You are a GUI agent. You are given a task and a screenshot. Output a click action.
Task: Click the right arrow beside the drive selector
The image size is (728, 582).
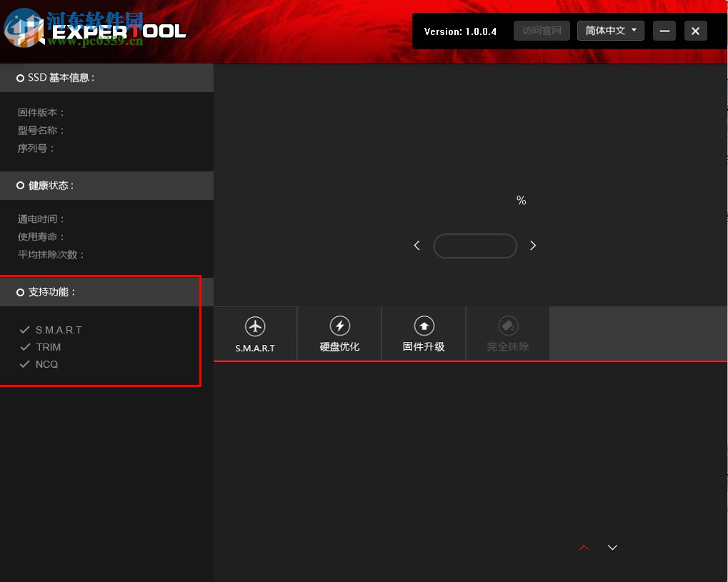(x=532, y=245)
